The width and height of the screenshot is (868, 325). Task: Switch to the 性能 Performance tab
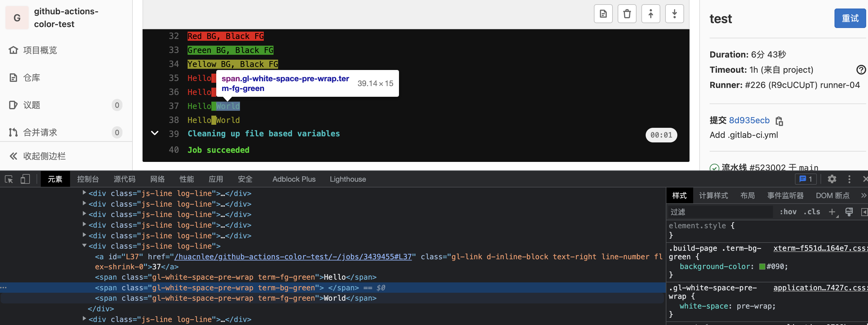(186, 179)
